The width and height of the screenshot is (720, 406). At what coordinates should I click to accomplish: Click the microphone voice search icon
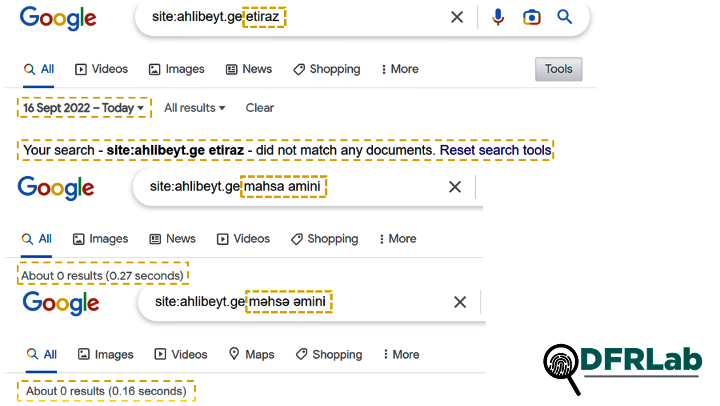pyautogui.click(x=498, y=17)
